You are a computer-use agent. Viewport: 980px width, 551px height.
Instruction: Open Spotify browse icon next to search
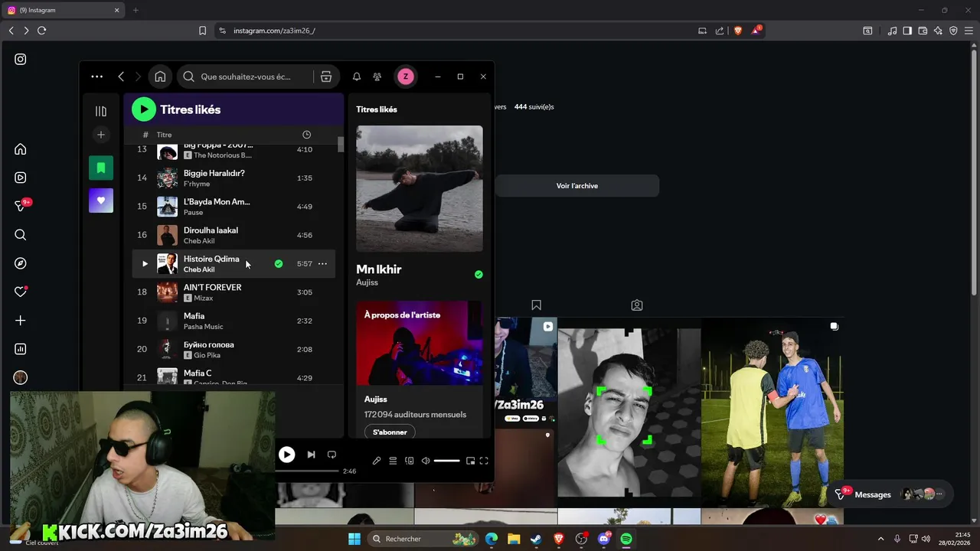(326, 77)
